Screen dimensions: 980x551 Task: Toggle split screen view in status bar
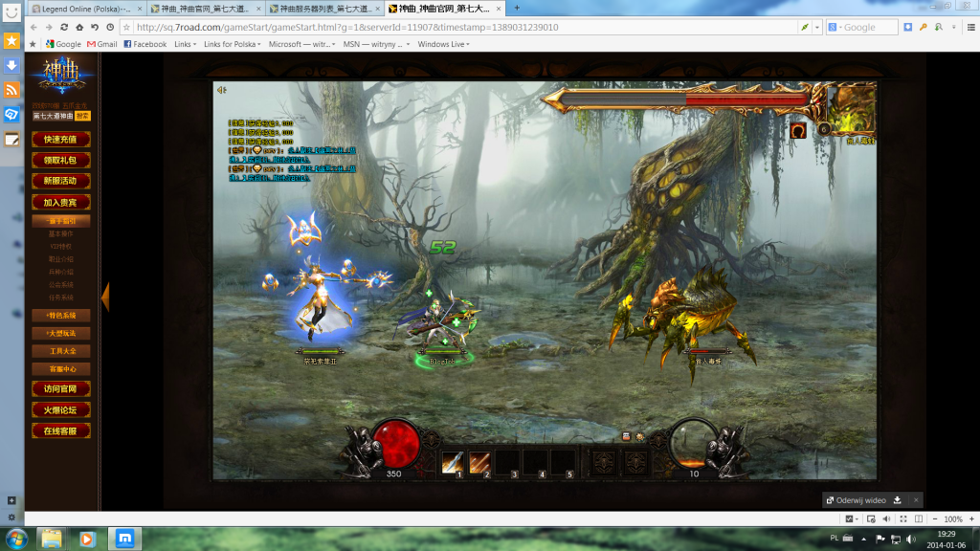(x=919, y=519)
